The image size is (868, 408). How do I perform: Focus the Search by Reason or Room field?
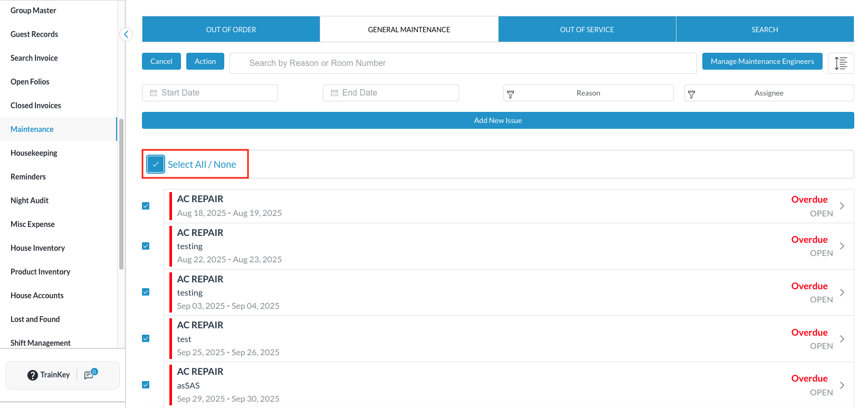pyautogui.click(x=463, y=63)
